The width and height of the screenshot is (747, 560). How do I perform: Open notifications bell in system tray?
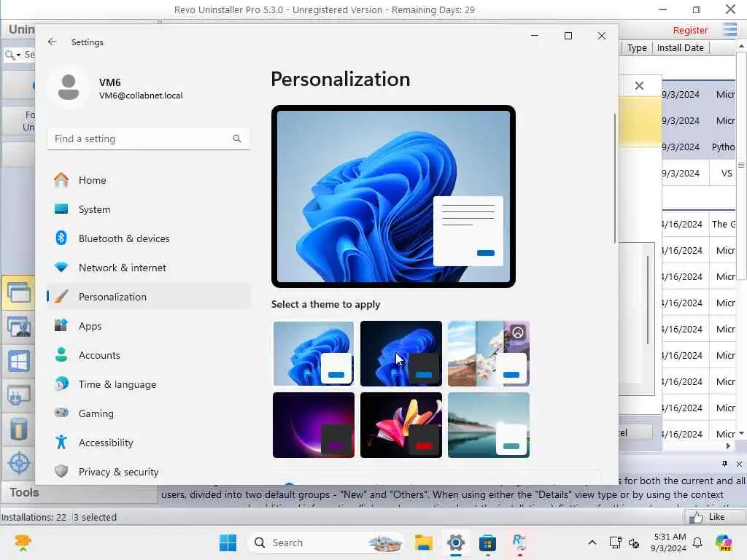point(697,542)
